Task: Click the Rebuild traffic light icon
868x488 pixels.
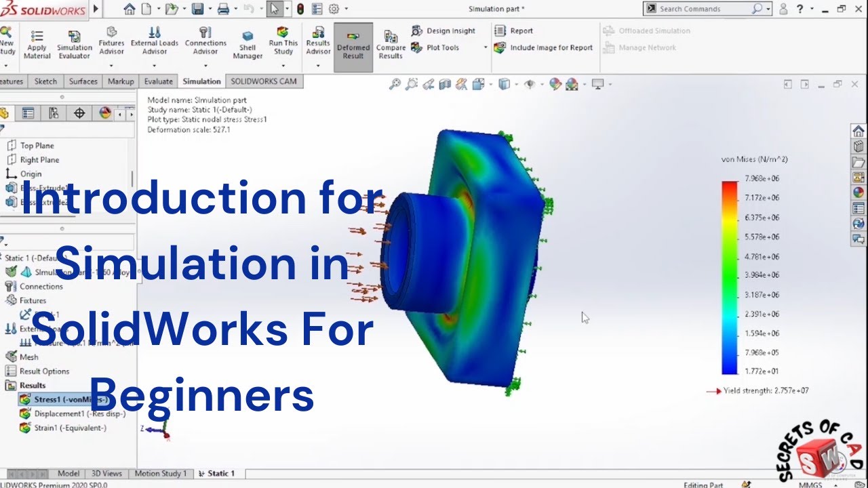Action: tap(300, 9)
